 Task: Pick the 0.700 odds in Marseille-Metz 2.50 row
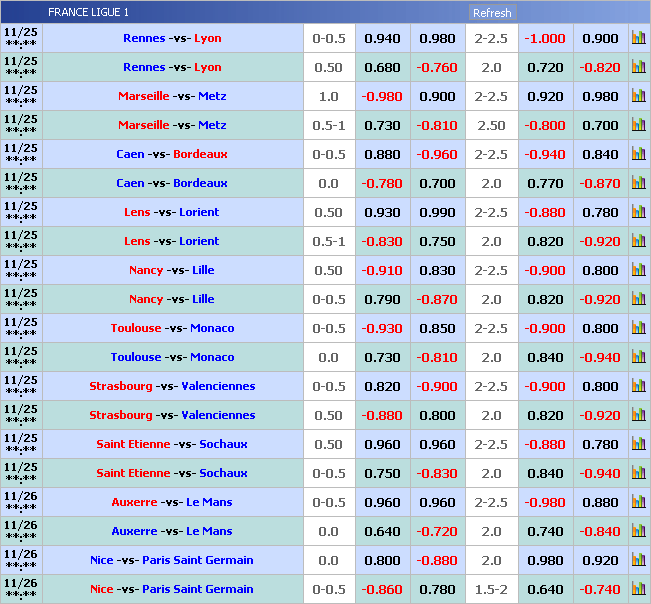600,125
